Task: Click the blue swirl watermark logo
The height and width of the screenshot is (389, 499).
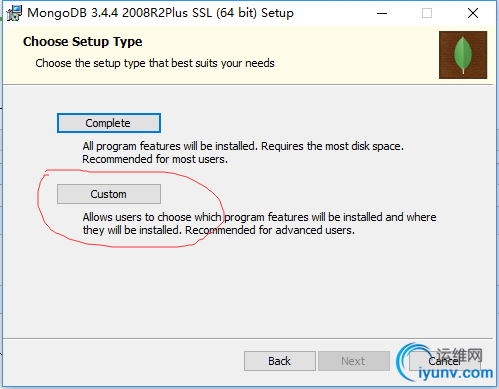Action: [x=407, y=362]
